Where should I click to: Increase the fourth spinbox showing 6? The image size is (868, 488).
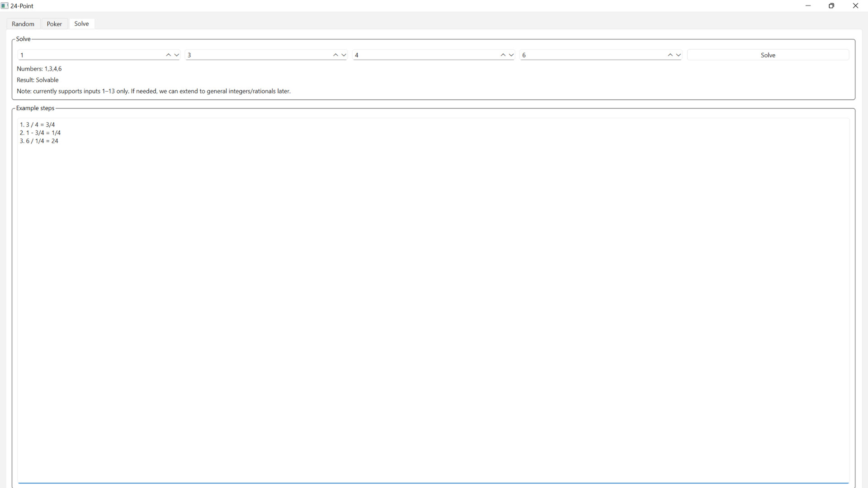coord(670,55)
